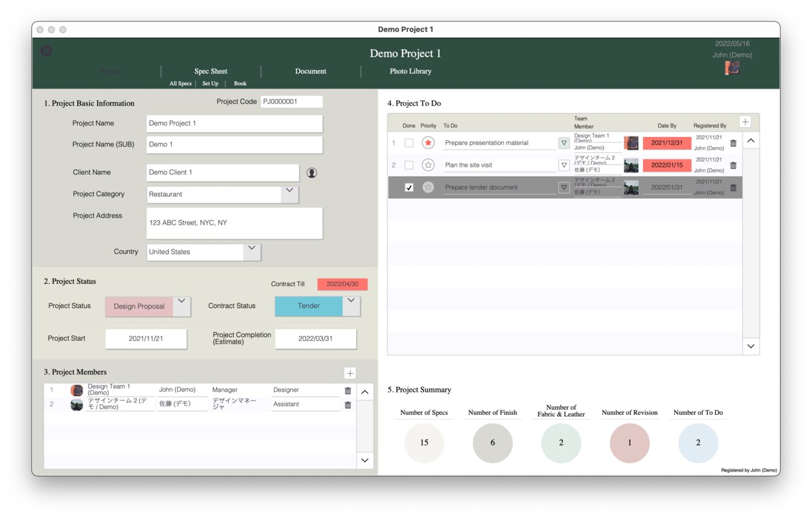Click Project Completion date 2022/03/31
The height and width of the screenshot is (518, 812).
[x=315, y=338]
